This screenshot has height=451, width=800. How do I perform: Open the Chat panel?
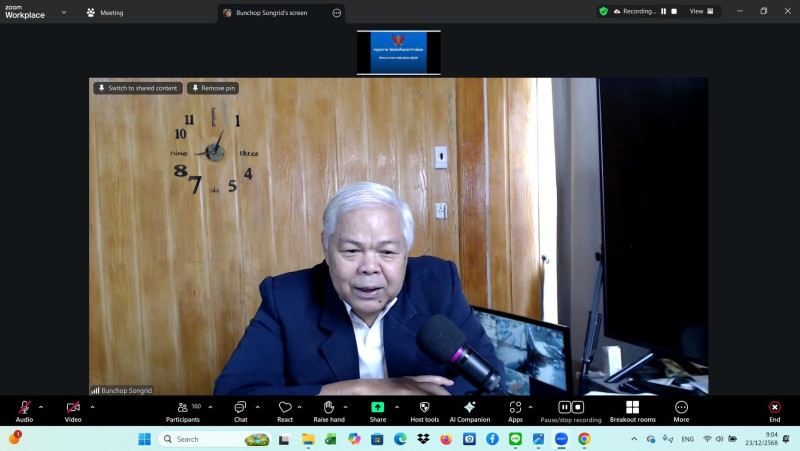tap(240, 408)
